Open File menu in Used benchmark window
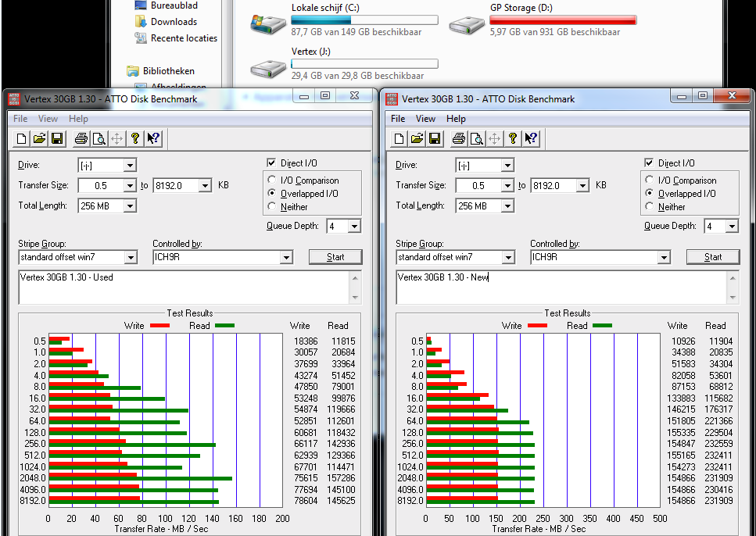This screenshot has height=536, width=756. pos(20,119)
